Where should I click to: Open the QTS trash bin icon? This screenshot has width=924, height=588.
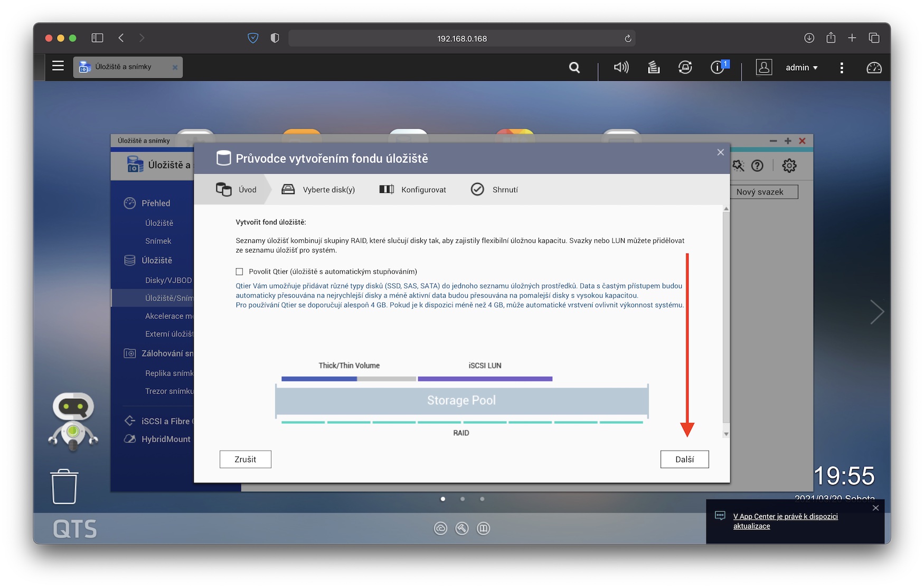(x=64, y=487)
